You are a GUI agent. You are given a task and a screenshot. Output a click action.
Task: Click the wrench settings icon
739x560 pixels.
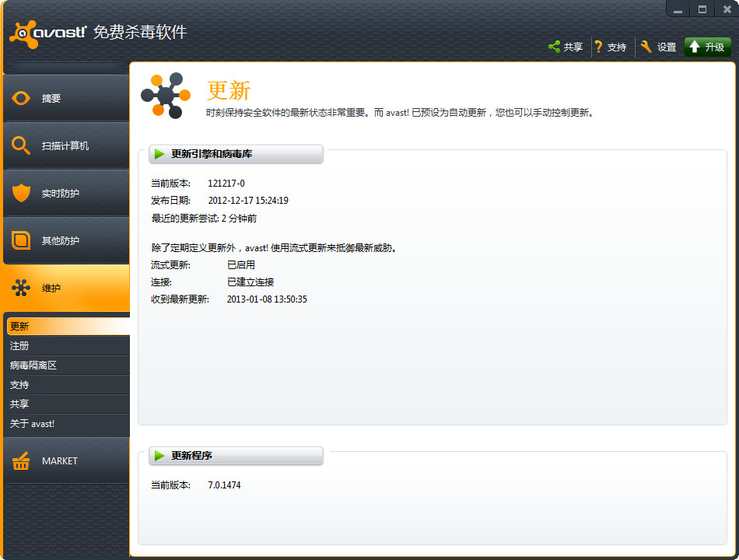(646, 47)
